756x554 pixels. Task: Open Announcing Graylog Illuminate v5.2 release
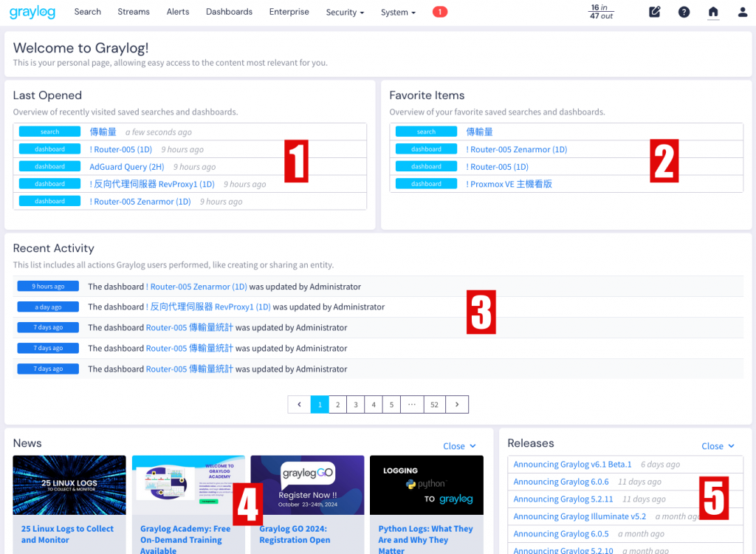pyautogui.click(x=580, y=516)
